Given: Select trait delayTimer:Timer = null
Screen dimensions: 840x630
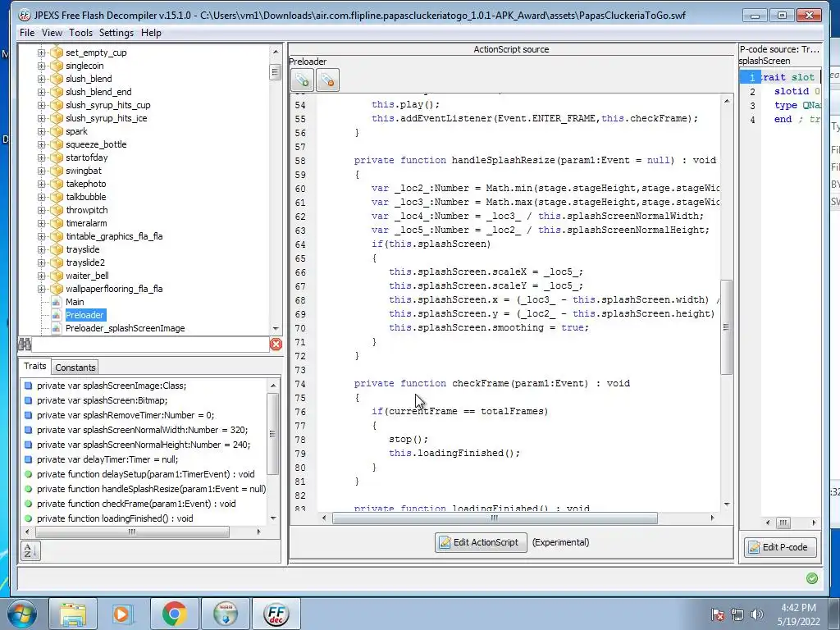Looking at the screenshot, I should [x=107, y=459].
